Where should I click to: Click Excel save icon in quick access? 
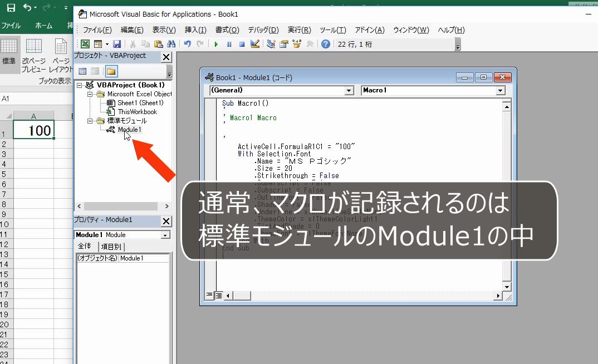click(11, 7)
